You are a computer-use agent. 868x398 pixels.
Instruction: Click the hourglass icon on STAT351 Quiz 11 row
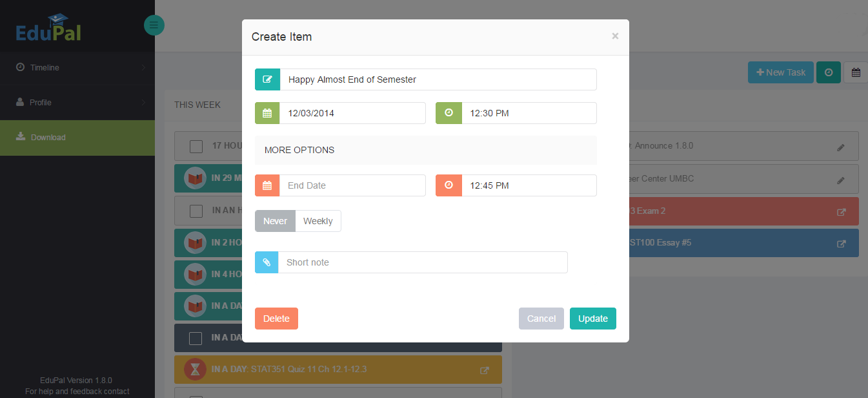point(195,369)
